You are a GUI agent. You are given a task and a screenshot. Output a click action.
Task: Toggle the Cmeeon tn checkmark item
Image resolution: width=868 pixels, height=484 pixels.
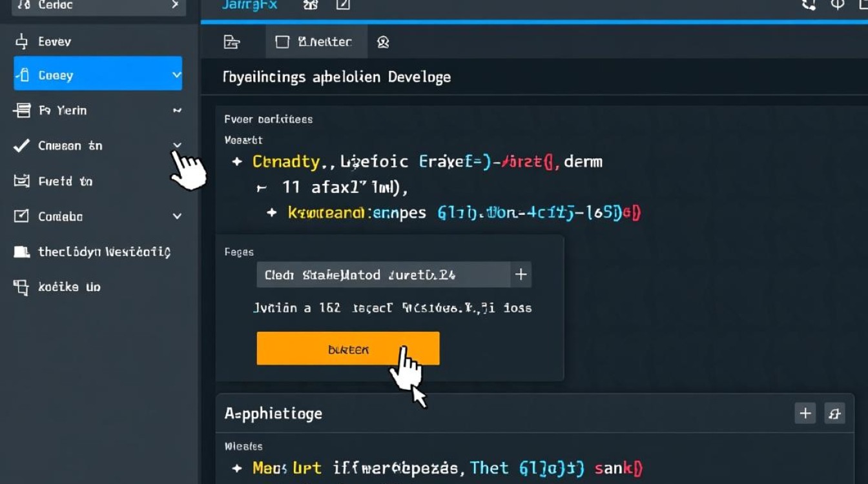21,145
